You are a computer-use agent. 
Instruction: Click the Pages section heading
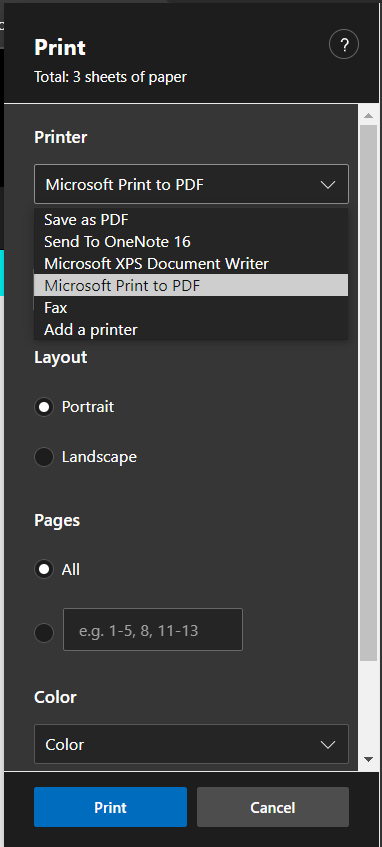tap(57, 520)
